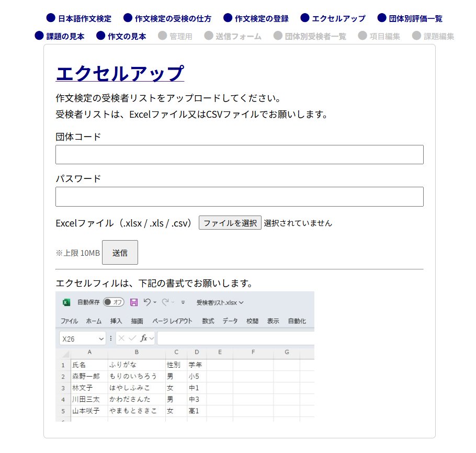Open the 作文の見本 link
Viewport: 476px width, 453px height.
(127, 37)
